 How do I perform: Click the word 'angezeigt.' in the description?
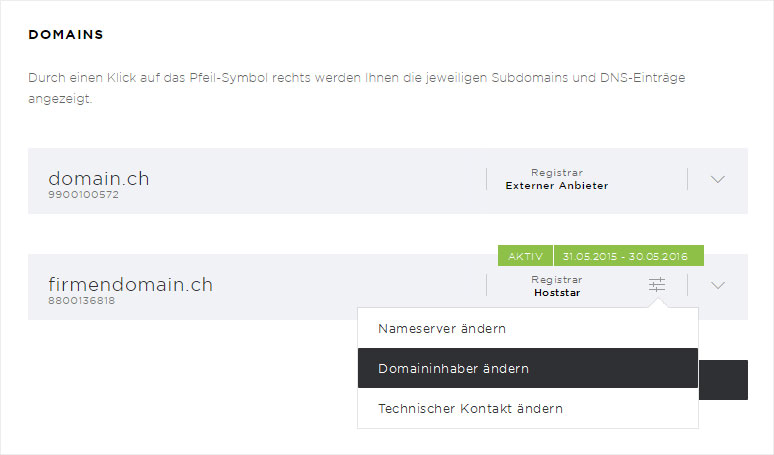[x=60, y=99]
